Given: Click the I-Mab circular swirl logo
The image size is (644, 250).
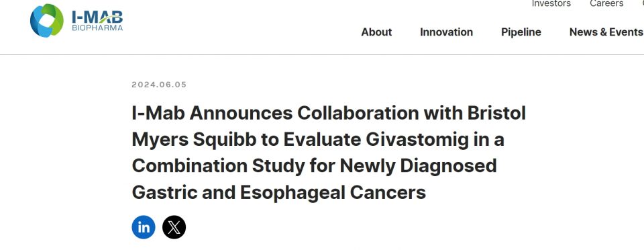Looking at the screenshot, I should click(47, 21).
